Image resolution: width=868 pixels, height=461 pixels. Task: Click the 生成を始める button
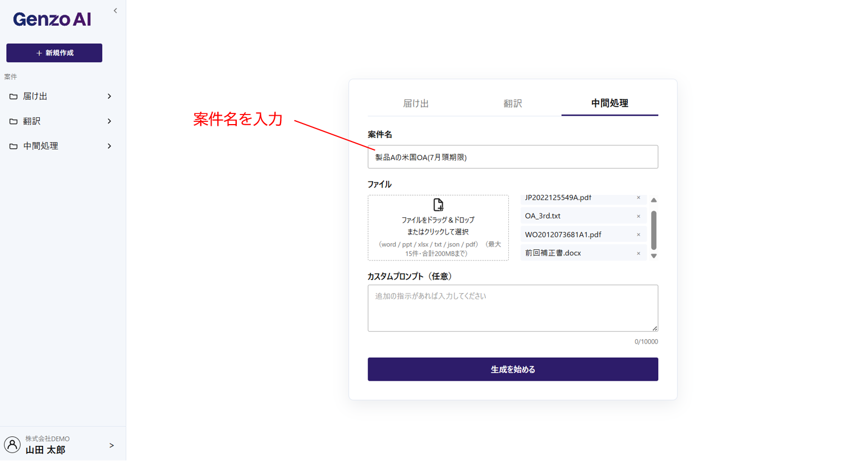point(513,369)
